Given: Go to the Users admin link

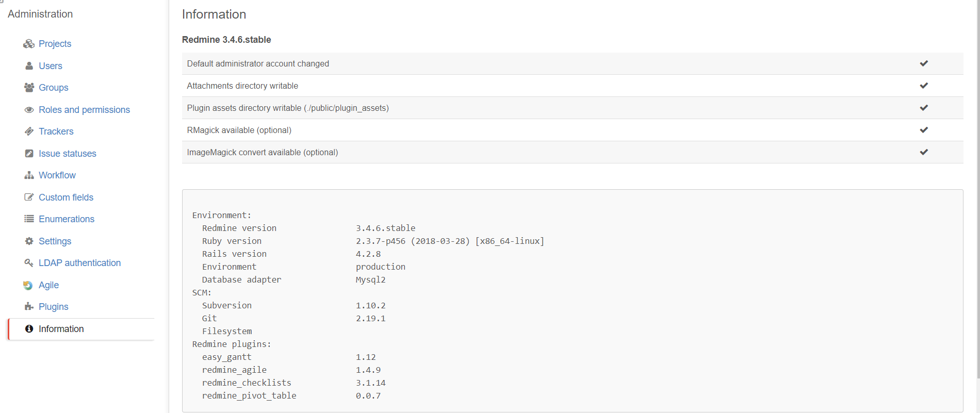Looking at the screenshot, I should [51, 66].
